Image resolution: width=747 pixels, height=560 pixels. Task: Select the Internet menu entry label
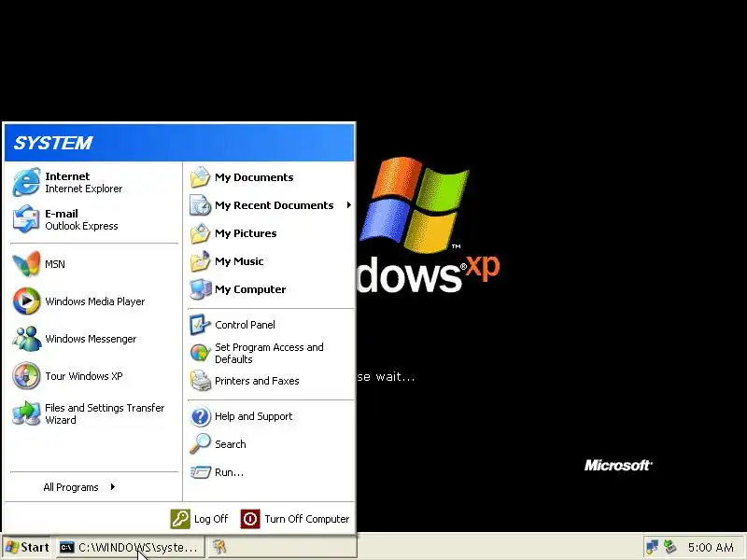tap(67, 176)
